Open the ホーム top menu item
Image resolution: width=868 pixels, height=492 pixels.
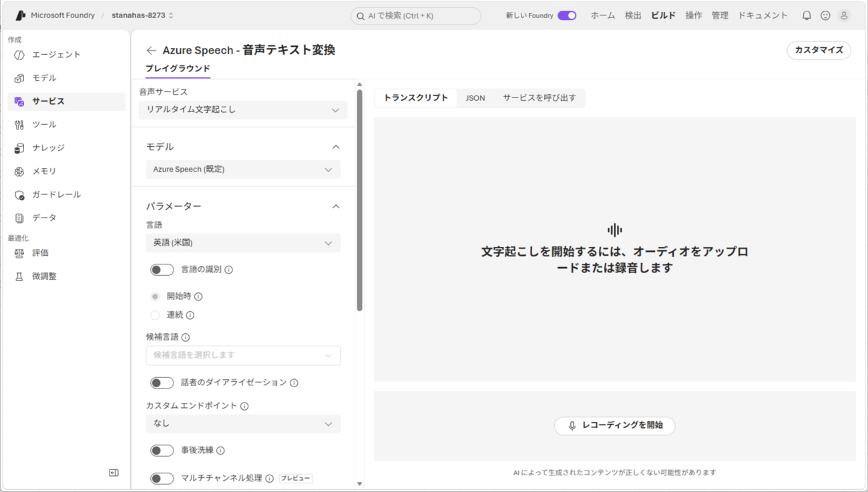(x=603, y=15)
